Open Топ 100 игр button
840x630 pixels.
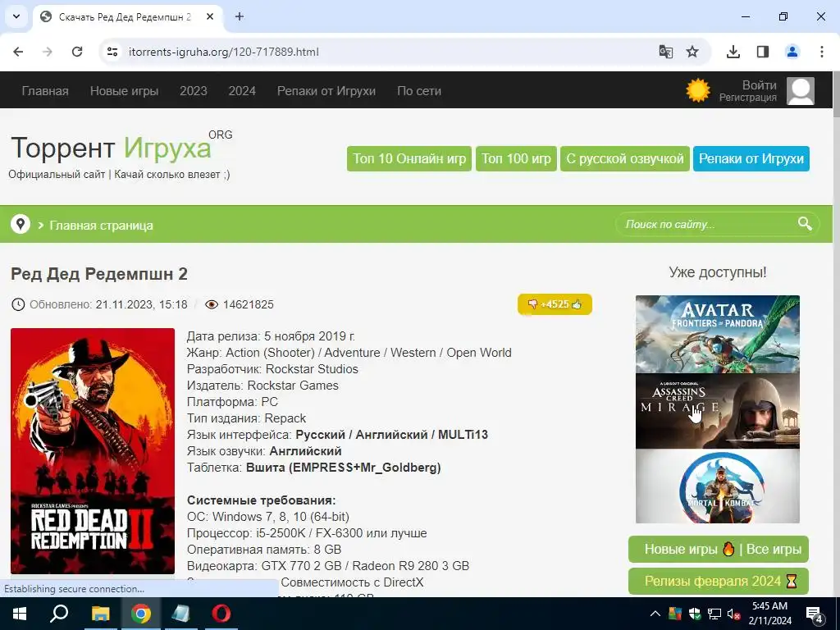pyautogui.click(x=516, y=159)
